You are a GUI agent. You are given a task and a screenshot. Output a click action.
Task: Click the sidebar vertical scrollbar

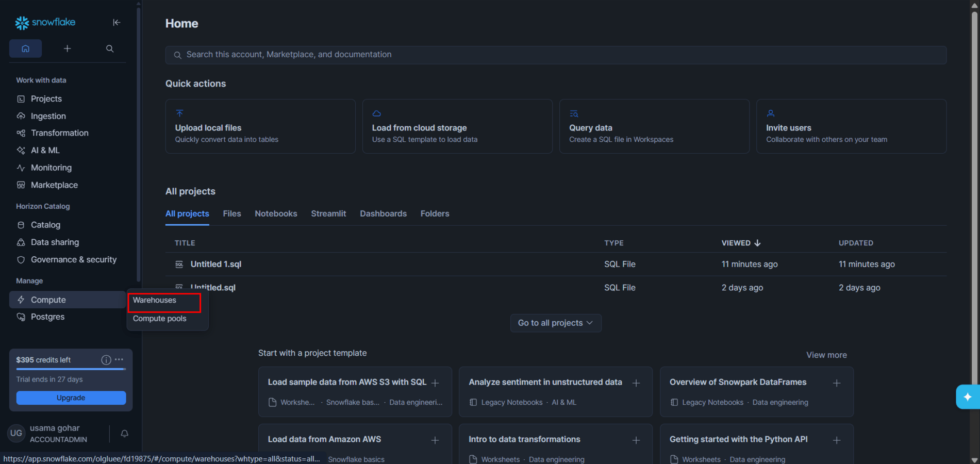point(138,144)
